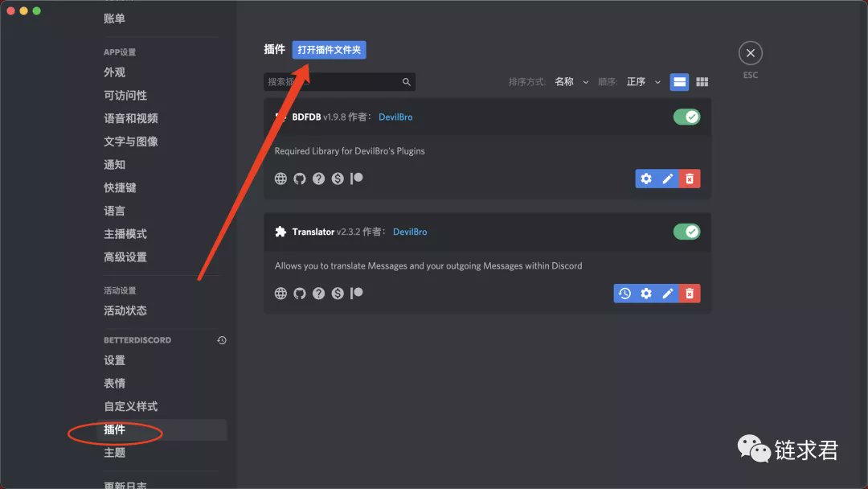
Task: Click the Translator plugin name
Action: click(313, 232)
